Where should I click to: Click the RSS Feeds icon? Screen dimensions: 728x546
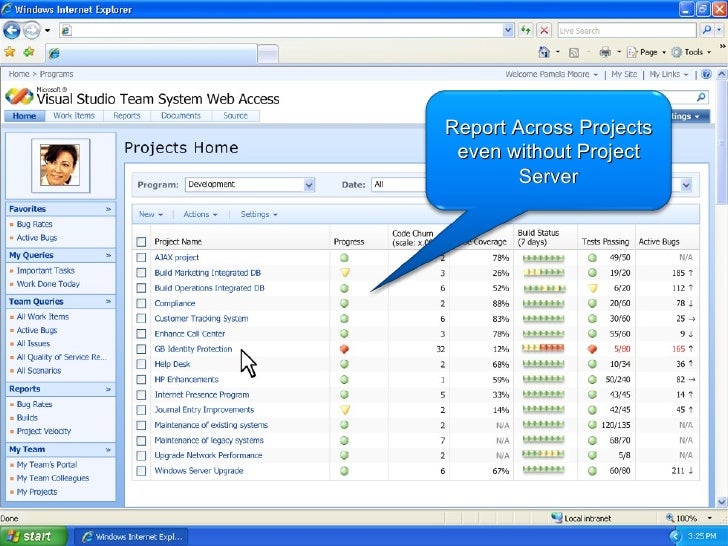click(x=574, y=52)
